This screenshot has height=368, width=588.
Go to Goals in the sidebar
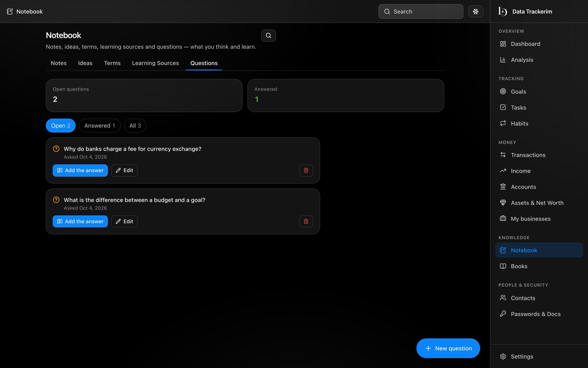click(x=539, y=92)
